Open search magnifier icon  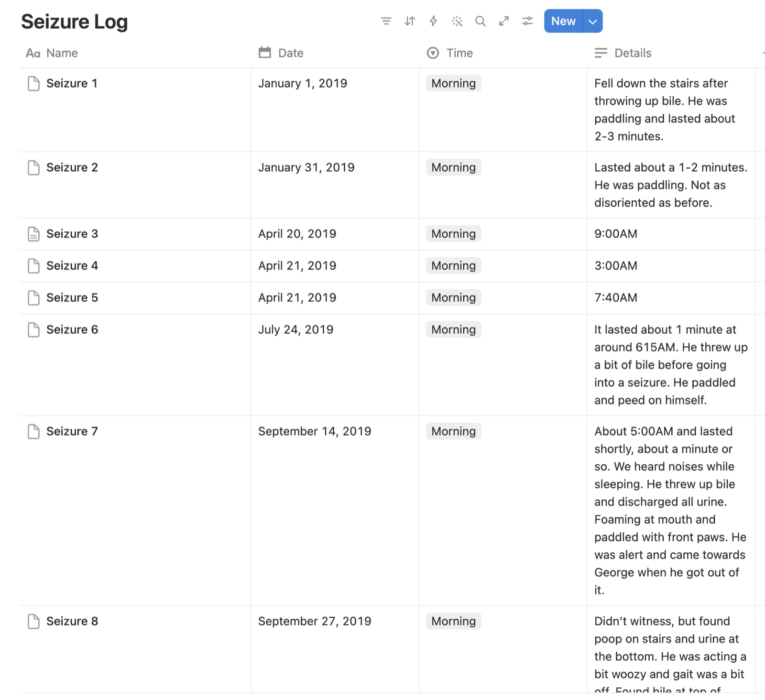(x=481, y=21)
